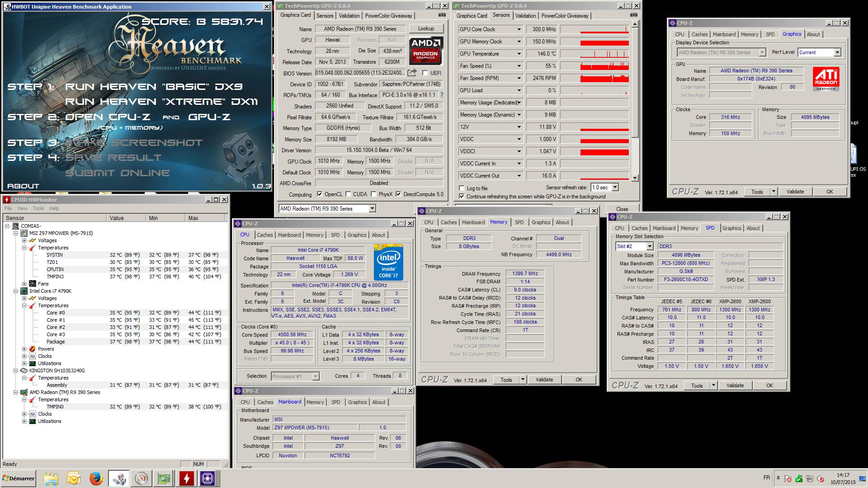Open the GPU Core Clock sensor dropdown

[x=519, y=29]
